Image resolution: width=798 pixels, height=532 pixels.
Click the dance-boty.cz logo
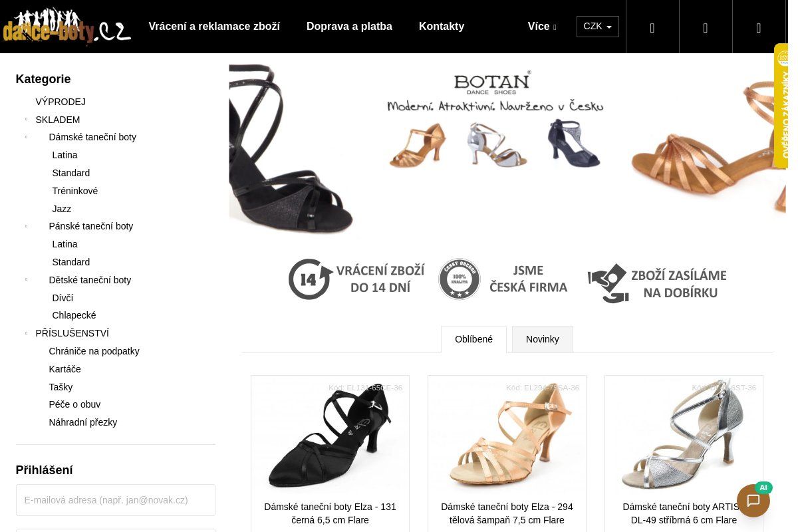pos(66,27)
